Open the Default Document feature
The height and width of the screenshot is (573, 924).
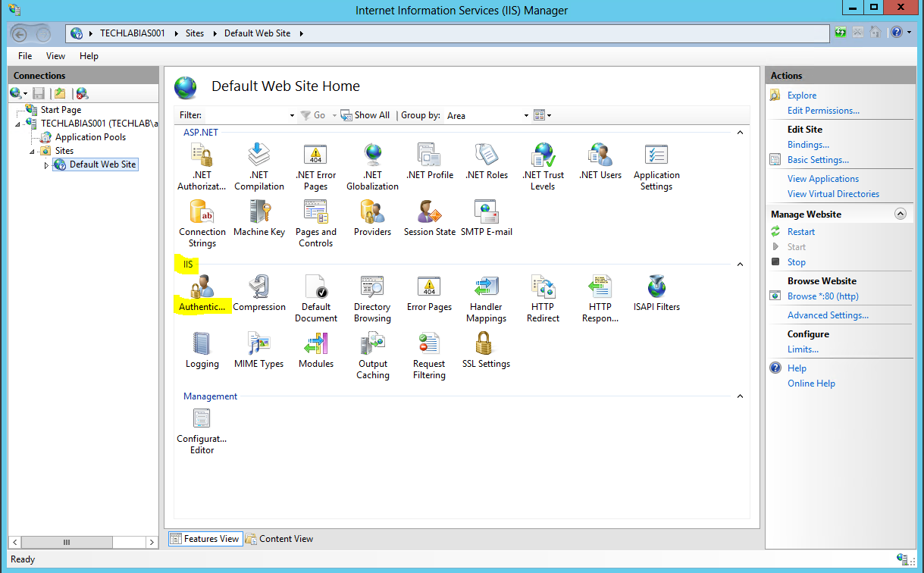pos(315,299)
